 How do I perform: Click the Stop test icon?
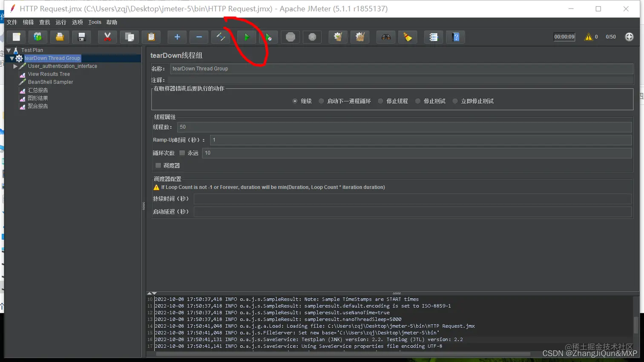click(x=290, y=37)
